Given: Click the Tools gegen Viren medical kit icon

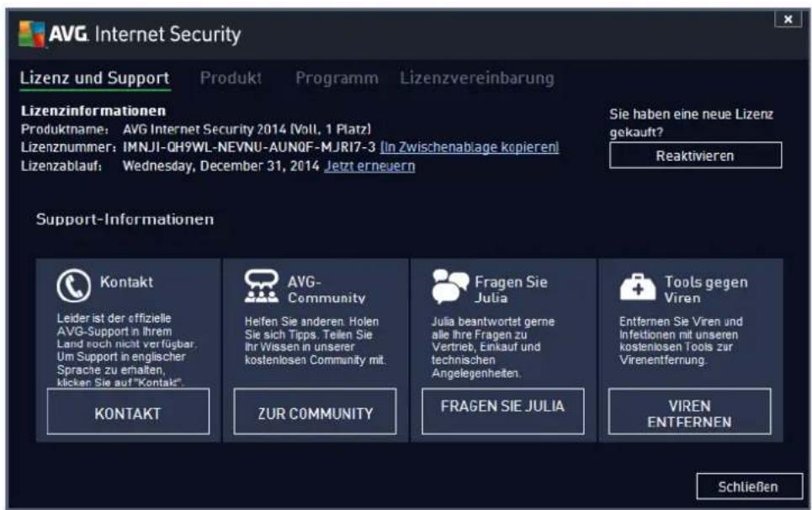Looking at the screenshot, I should click(x=638, y=287).
